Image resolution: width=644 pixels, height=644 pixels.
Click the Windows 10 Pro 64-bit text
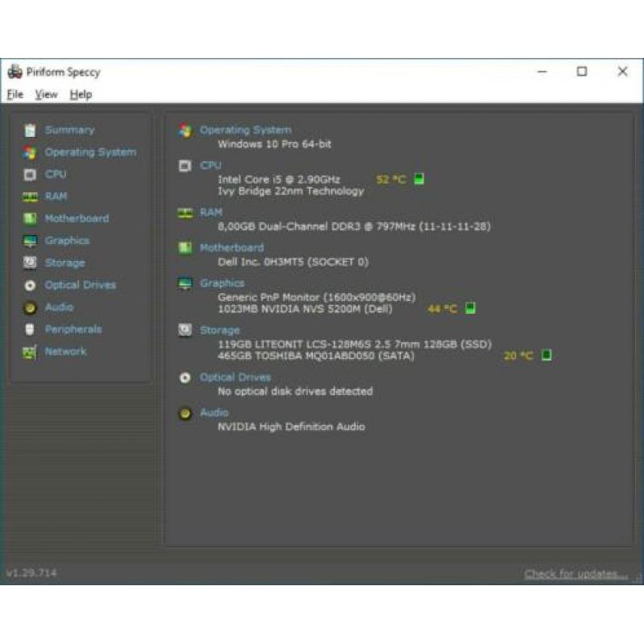[275, 144]
